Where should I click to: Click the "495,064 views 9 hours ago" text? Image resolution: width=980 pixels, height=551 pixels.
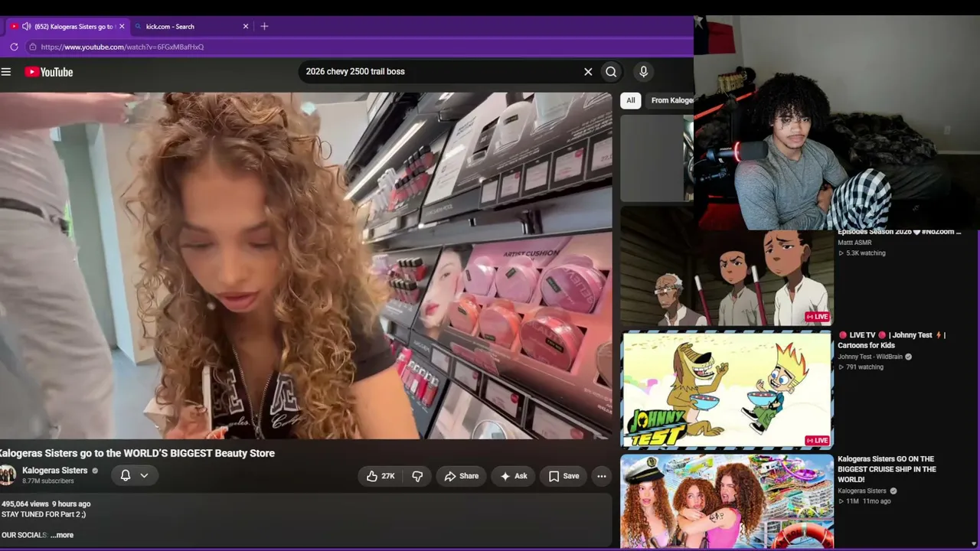click(x=46, y=504)
